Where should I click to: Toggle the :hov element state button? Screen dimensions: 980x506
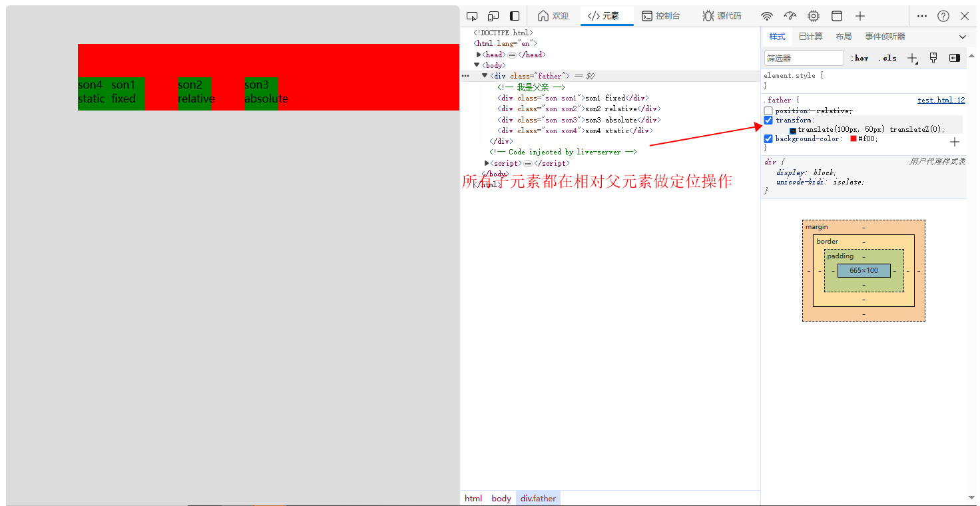[859, 58]
